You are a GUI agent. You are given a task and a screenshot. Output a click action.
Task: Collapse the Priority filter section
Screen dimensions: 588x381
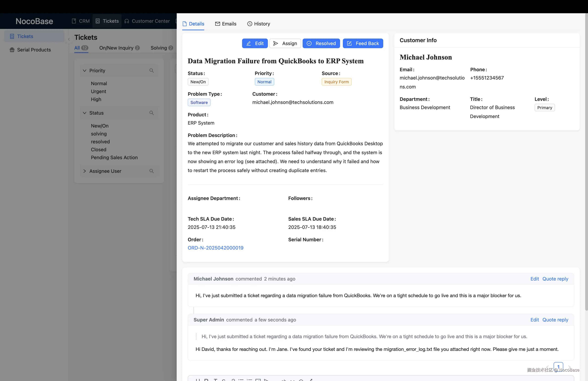(x=85, y=70)
